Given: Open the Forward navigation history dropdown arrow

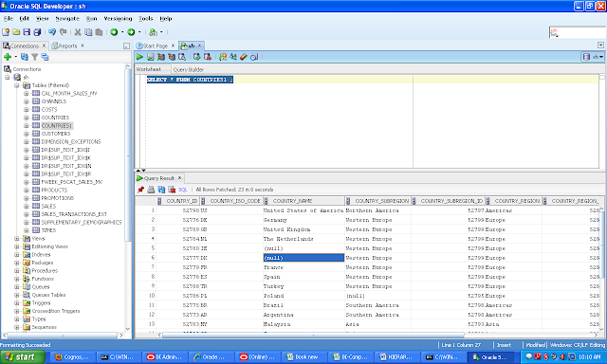Looking at the screenshot, I should 139,32.
